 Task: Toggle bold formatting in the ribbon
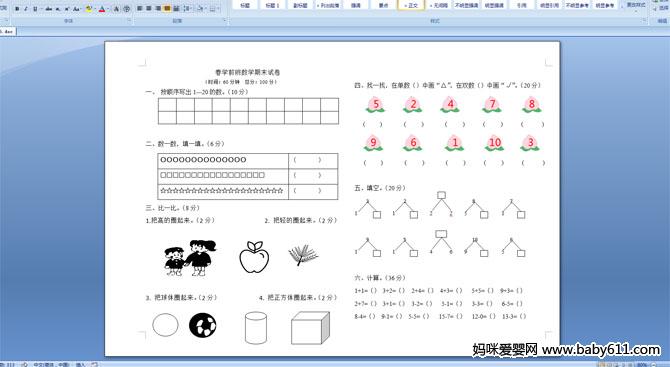17,9
